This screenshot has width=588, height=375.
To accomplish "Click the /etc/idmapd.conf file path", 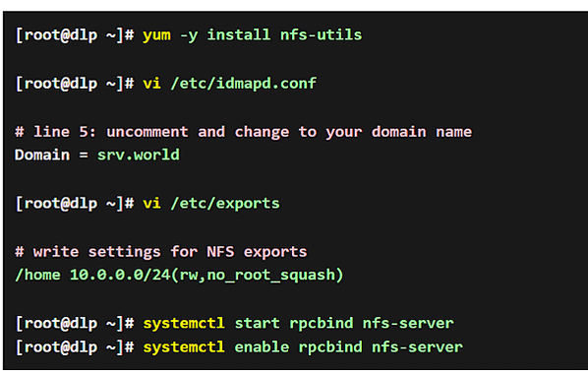I will pyautogui.click(x=244, y=84).
